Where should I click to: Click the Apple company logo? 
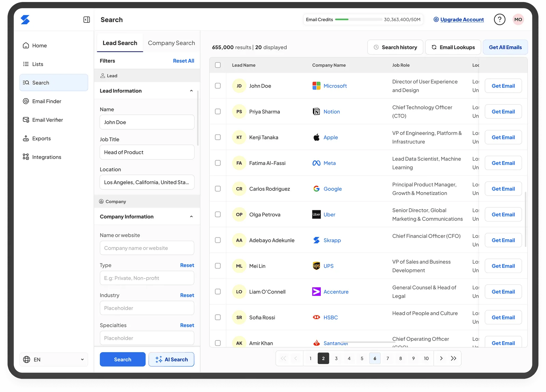click(316, 137)
